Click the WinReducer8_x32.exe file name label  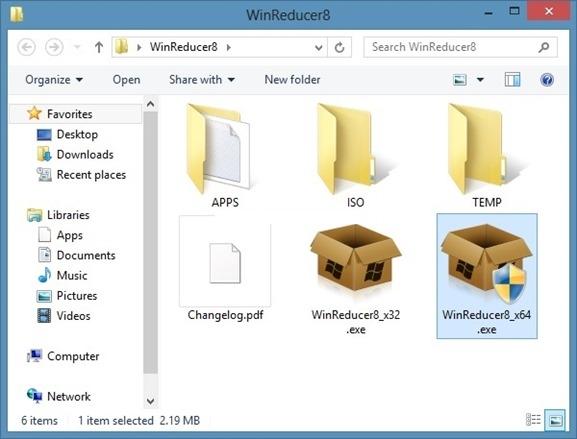(355, 322)
